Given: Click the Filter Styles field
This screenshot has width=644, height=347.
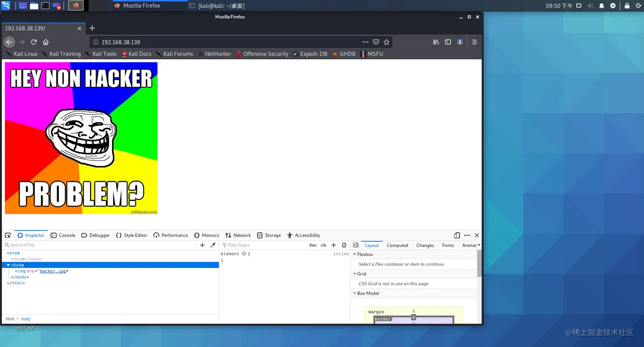Looking at the screenshot, I should [264, 245].
